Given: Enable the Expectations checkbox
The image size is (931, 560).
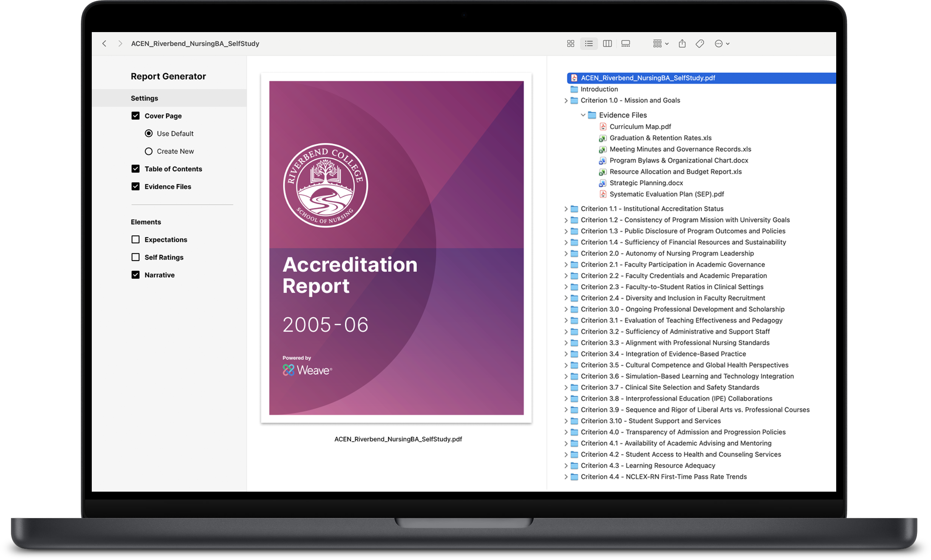Looking at the screenshot, I should point(136,239).
